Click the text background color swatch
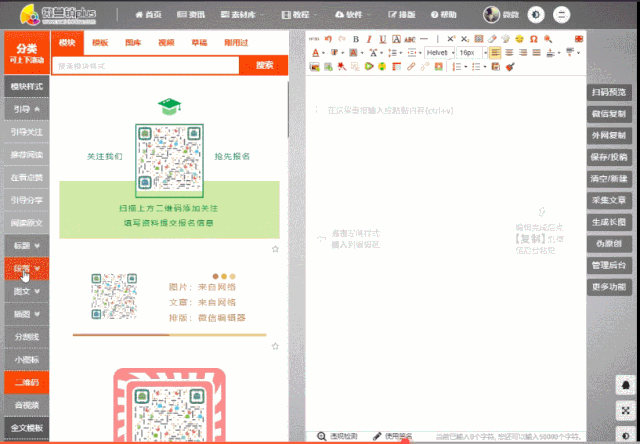This screenshot has width=640, height=444. pyautogui.click(x=353, y=53)
